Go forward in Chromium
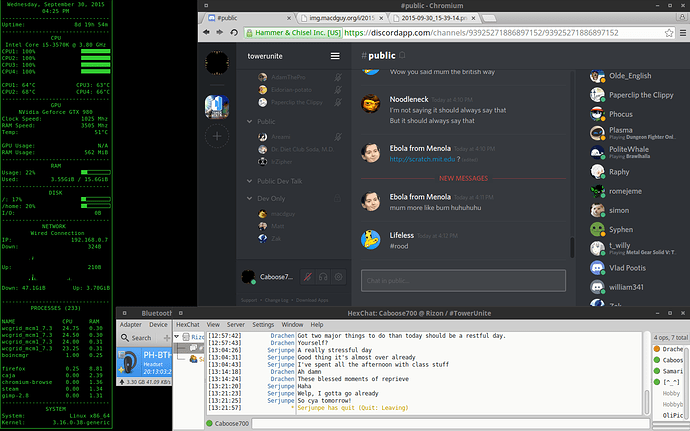 (x=220, y=32)
